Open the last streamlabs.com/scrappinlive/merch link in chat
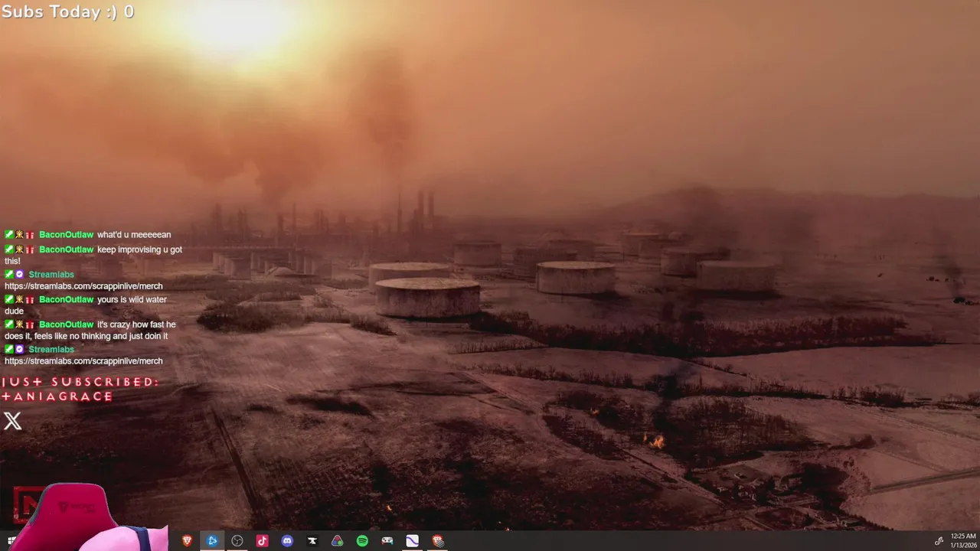The image size is (980, 551). pos(83,361)
